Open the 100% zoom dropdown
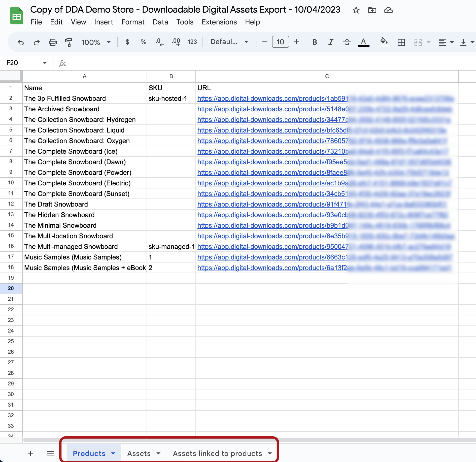Viewport: 476px width, 462px height. click(x=96, y=42)
